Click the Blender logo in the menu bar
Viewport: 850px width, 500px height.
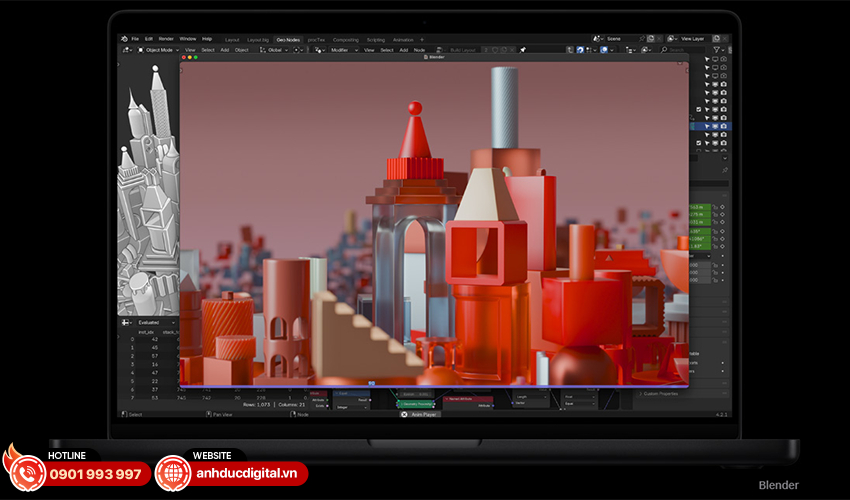pos(124,39)
